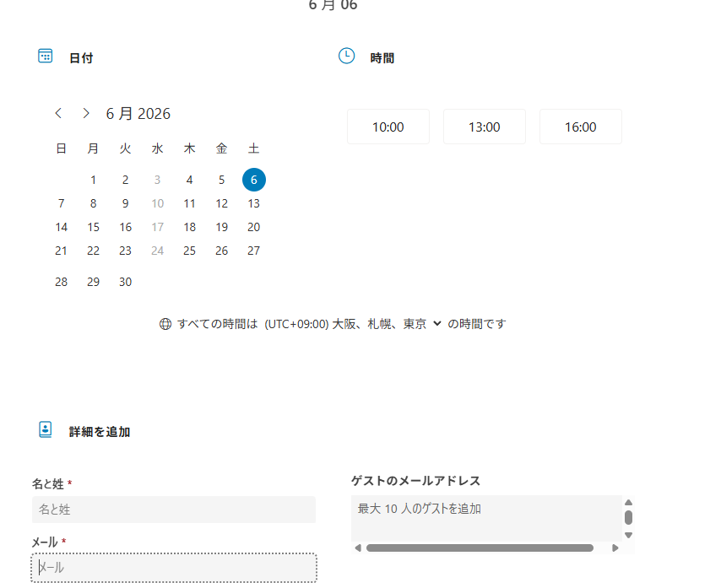Choose date 7 in the calendar
Screen dimensions: 721x588
coord(61,203)
